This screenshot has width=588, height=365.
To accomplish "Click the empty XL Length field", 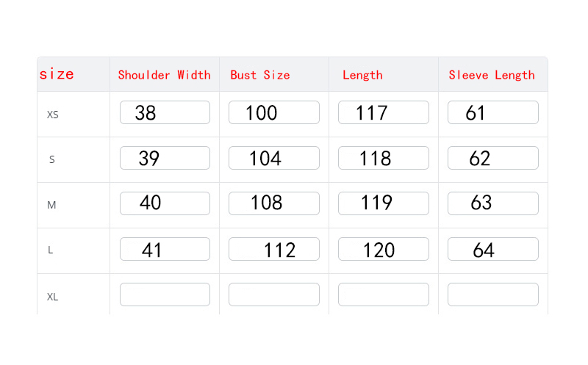I will click(384, 294).
